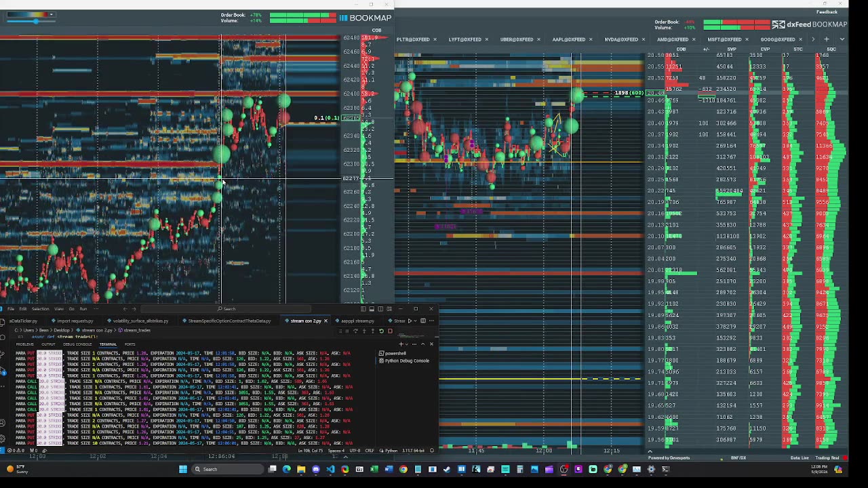Open the Run menu in VS Code

point(83,309)
